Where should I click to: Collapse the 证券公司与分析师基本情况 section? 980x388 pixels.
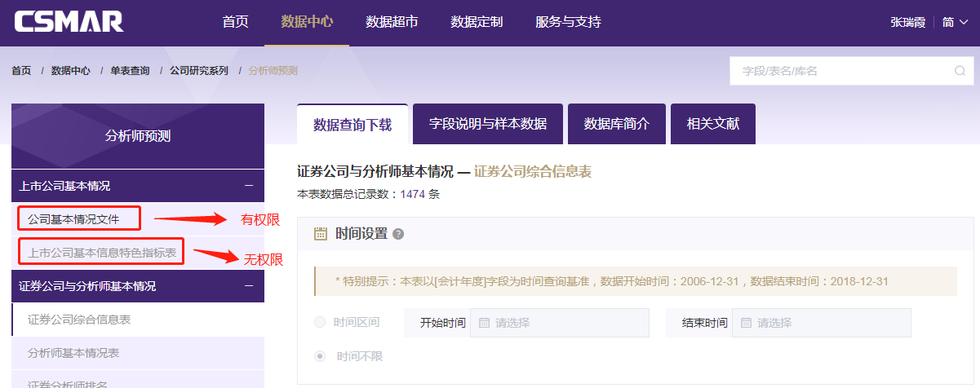(249, 286)
